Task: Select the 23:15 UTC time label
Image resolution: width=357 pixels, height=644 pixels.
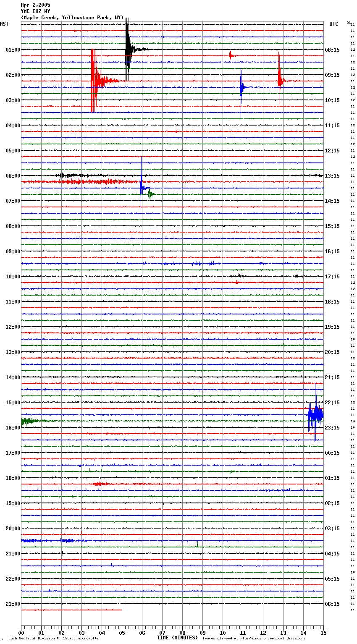Action: click(332, 428)
